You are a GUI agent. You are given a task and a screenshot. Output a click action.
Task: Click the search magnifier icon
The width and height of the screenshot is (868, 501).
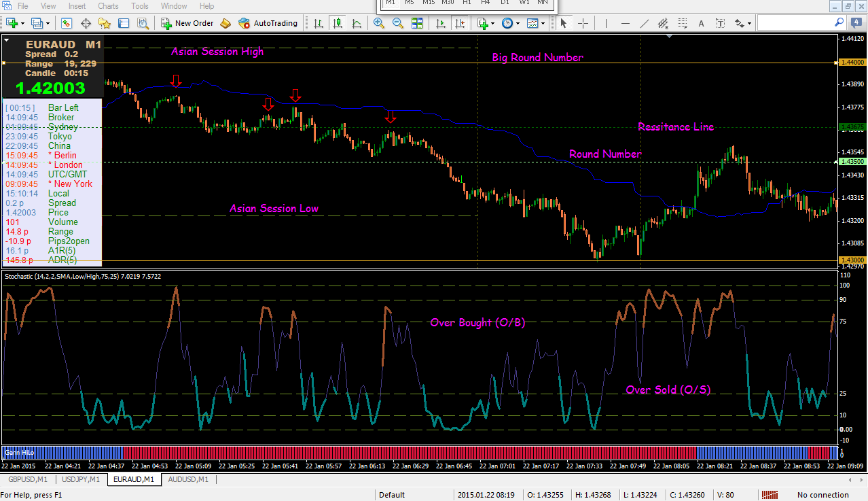point(839,22)
